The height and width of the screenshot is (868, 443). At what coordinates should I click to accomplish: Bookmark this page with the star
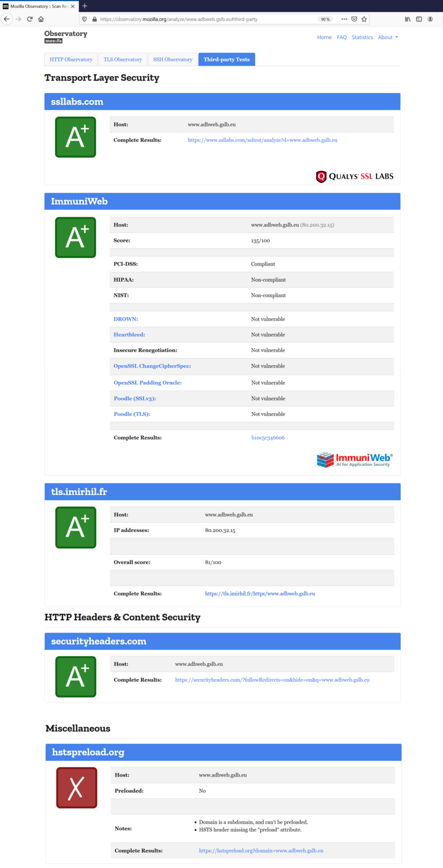pos(364,19)
